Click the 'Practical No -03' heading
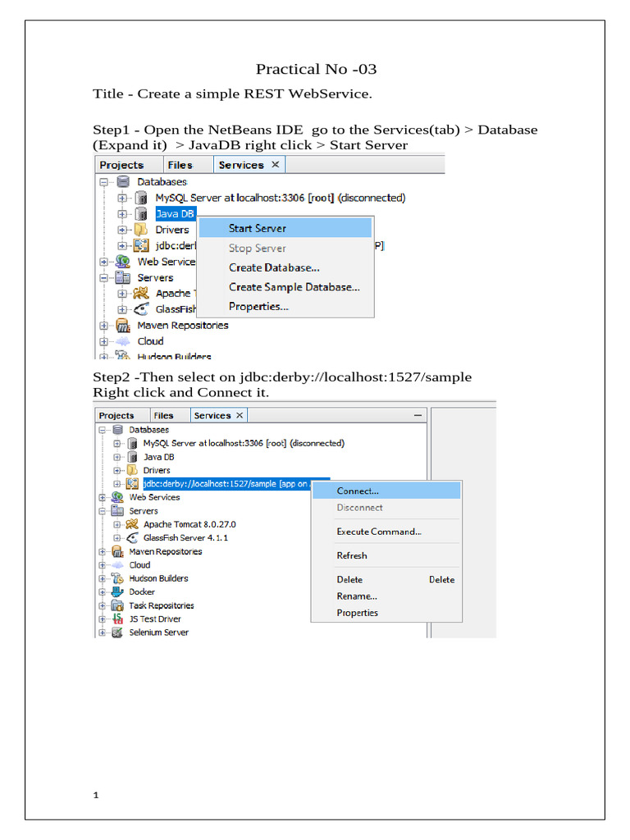 pyautogui.click(x=316, y=69)
